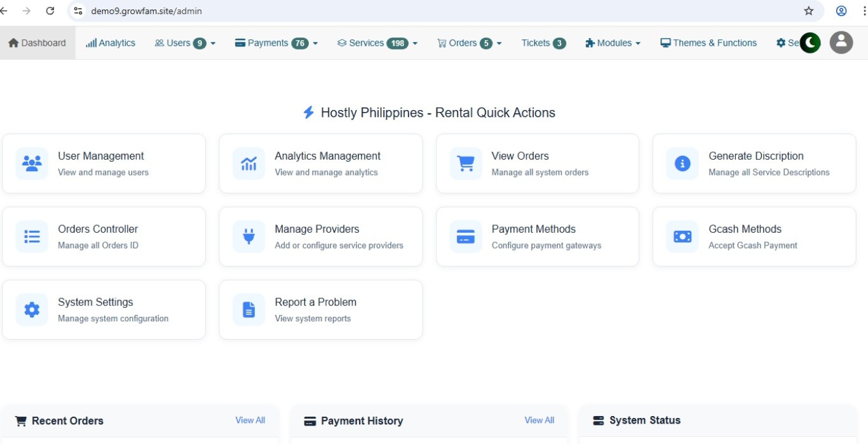The width and height of the screenshot is (868, 444).
Task: Open the View Orders title
Action: pos(520,156)
